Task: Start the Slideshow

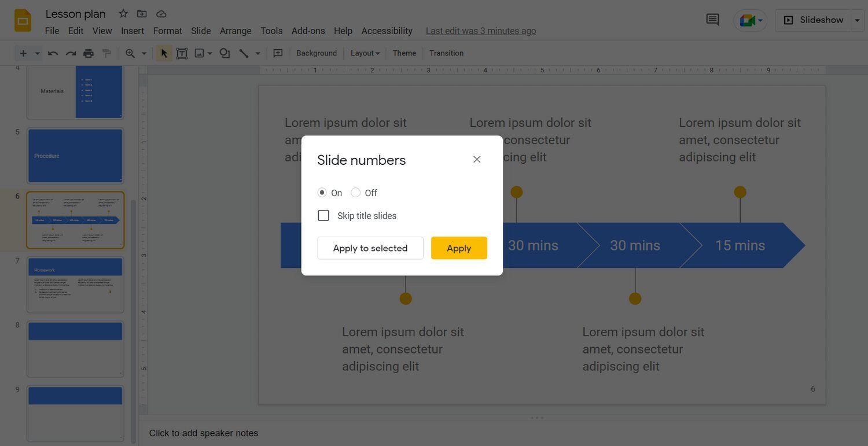Action: 813,20
